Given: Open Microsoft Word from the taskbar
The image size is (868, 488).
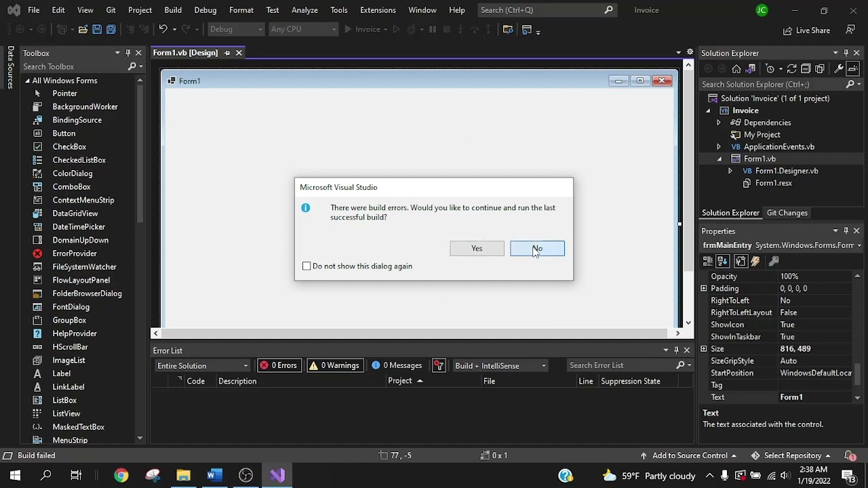Looking at the screenshot, I should [214, 475].
